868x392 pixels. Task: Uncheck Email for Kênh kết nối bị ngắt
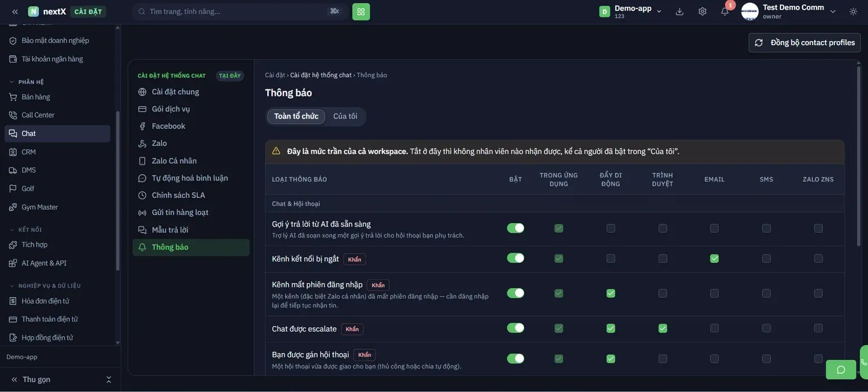[715, 258]
